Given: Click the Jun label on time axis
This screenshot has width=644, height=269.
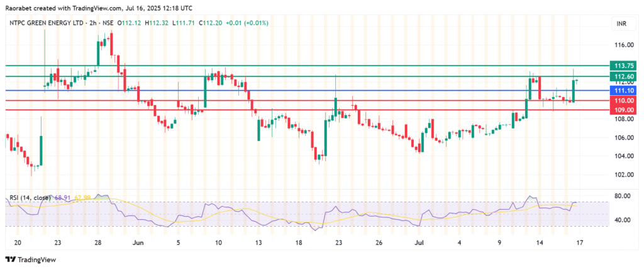Looking at the screenshot, I should [138, 243].
